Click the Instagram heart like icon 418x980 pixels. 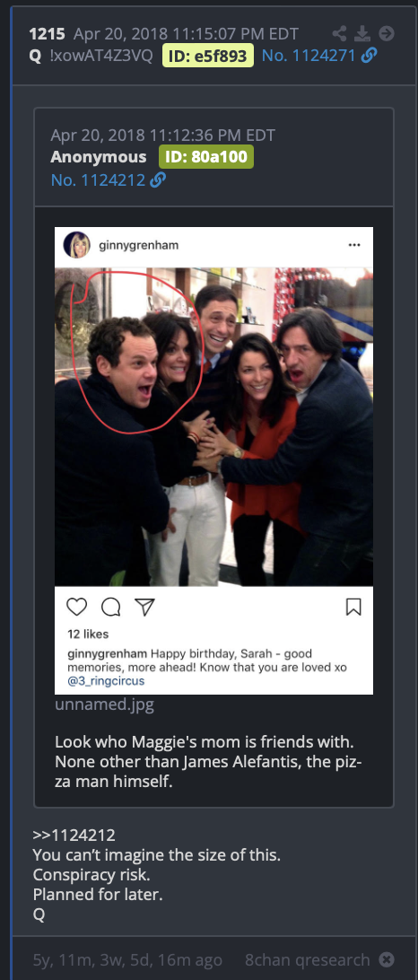(77, 607)
